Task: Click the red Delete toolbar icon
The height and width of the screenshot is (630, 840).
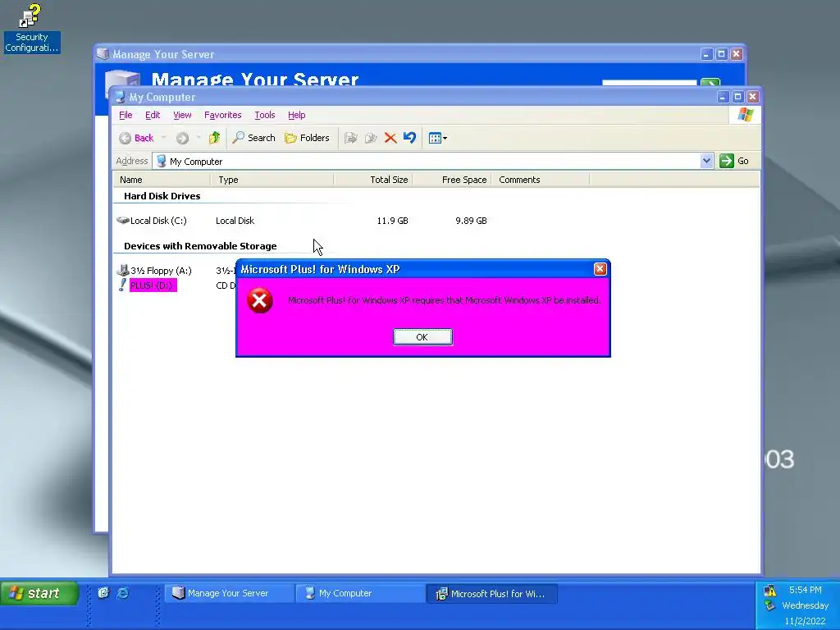Action: [390, 138]
